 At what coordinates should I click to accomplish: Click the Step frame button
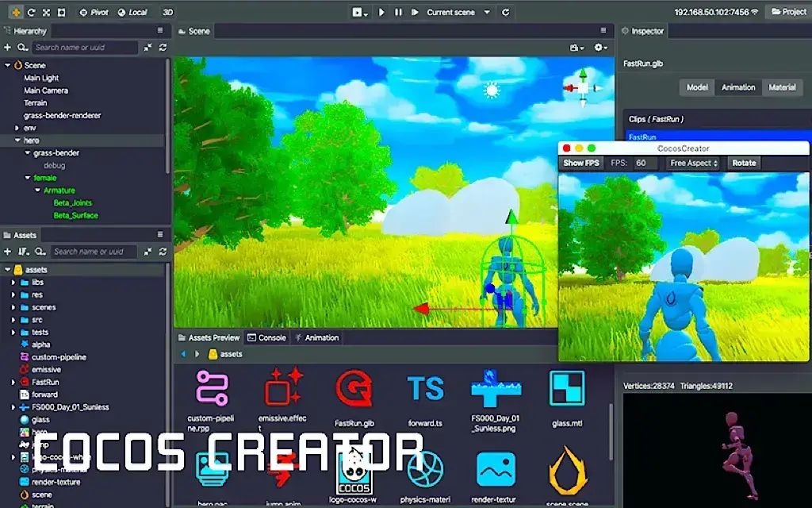pos(415,12)
